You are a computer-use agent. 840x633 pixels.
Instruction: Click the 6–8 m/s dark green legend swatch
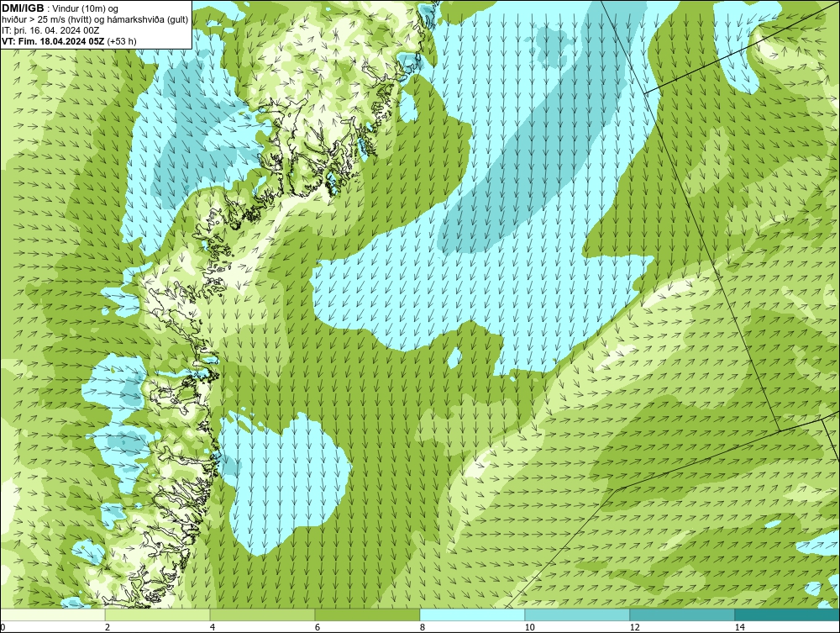coord(368,615)
